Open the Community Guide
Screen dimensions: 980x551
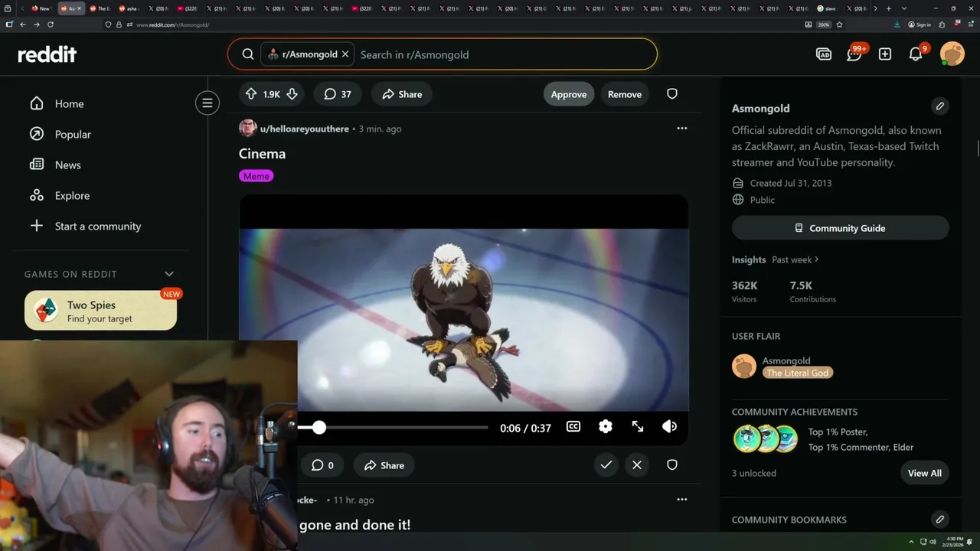[841, 228]
